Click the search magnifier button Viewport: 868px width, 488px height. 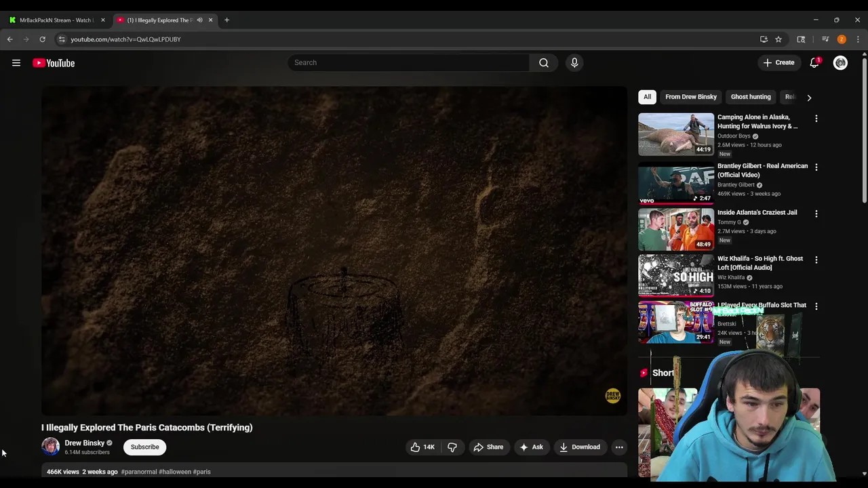point(544,62)
